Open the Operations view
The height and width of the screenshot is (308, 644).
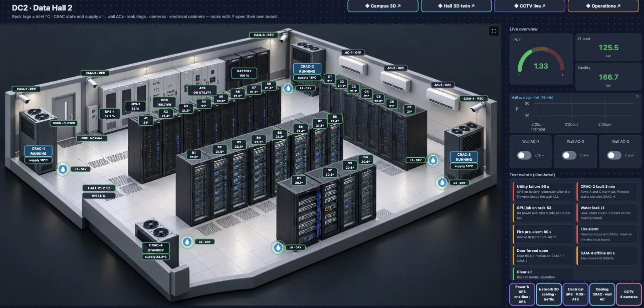click(603, 6)
